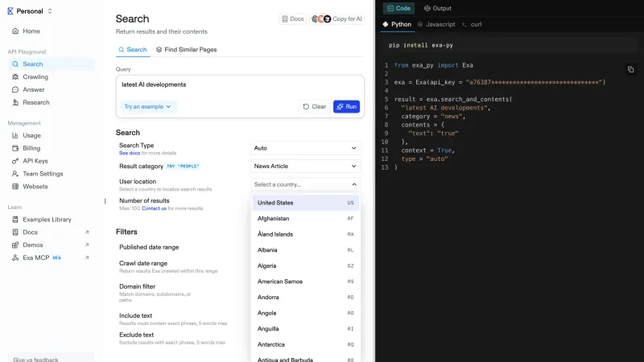The height and width of the screenshot is (362, 644).
Task: Click external link arrow next to Docs
Action: (x=87, y=232)
